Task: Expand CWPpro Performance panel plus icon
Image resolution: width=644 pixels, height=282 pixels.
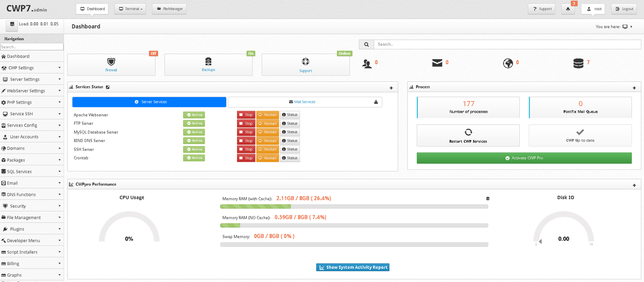Action: click(x=634, y=185)
